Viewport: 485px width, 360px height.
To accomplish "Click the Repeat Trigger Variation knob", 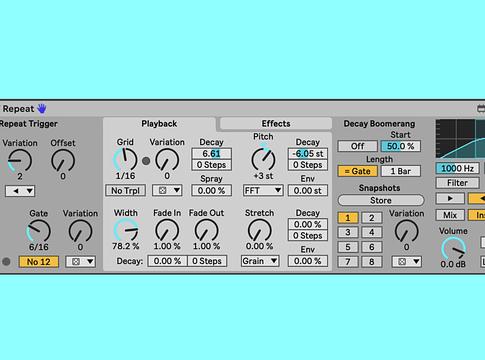I will click(x=20, y=161).
